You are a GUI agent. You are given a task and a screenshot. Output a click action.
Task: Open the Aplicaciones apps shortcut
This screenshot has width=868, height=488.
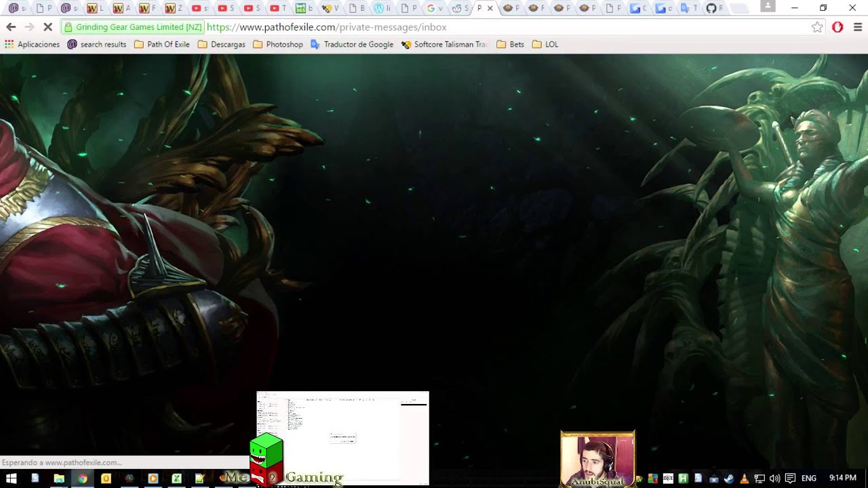coord(32,44)
